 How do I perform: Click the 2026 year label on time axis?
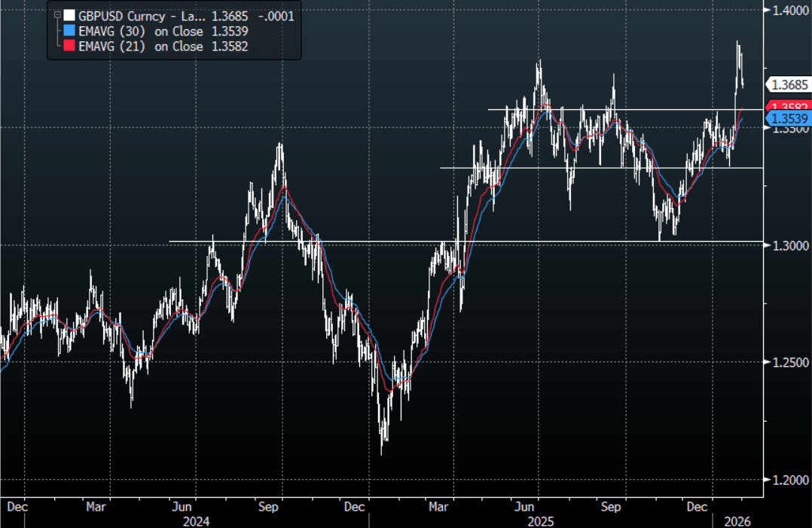click(737, 520)
